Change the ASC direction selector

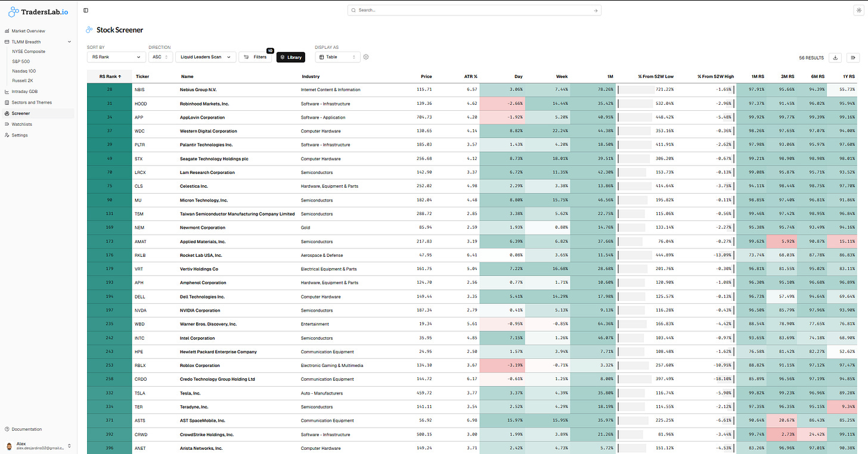coord(160,57)
